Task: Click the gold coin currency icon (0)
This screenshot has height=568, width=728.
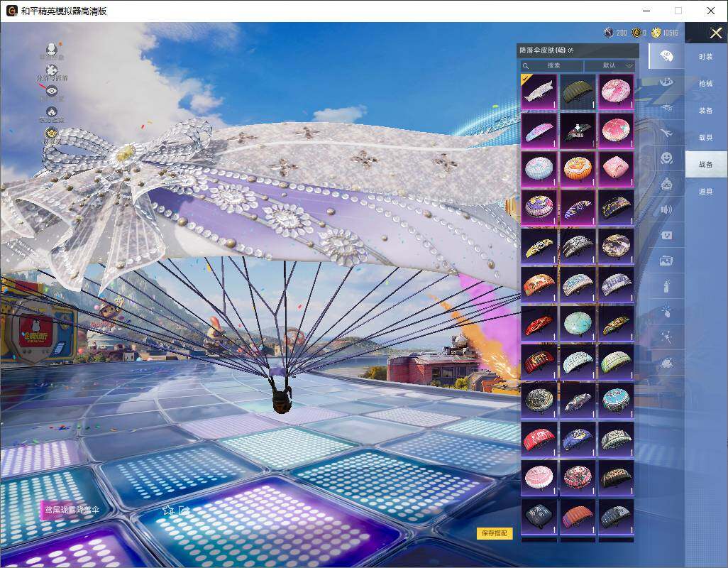Action: (636, 33)
